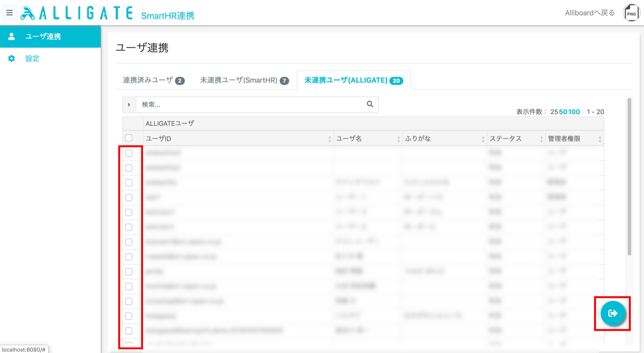Go back via Alliboardへ戻る link

tap(590, 13)
